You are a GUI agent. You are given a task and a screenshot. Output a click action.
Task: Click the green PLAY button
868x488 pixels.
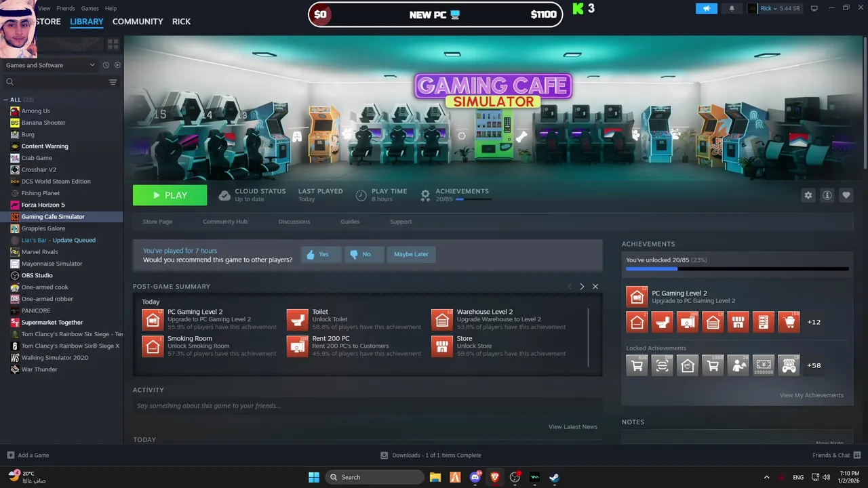(x=170, y=195)
